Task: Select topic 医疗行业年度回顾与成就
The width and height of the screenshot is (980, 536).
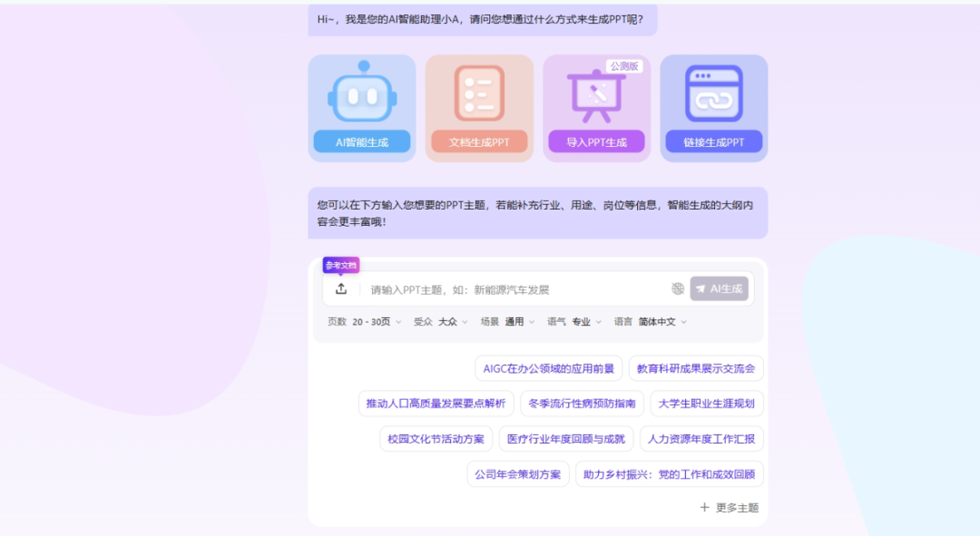Action: 565,439
